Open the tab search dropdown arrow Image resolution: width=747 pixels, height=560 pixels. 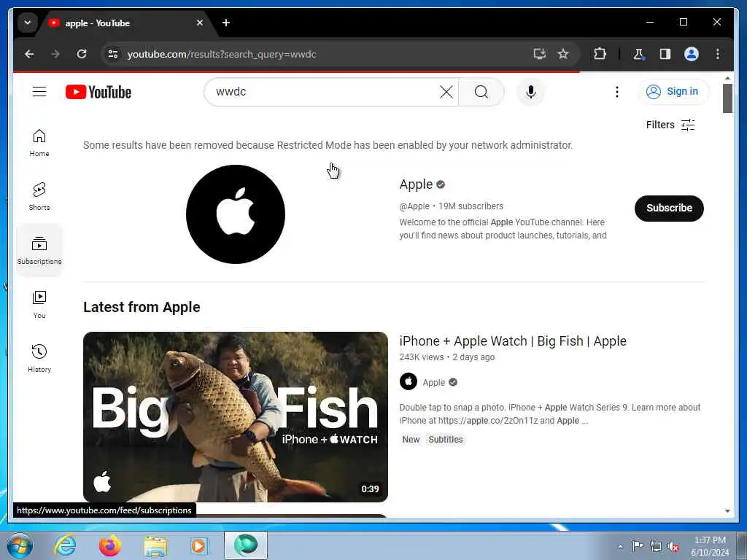[28, 23]
